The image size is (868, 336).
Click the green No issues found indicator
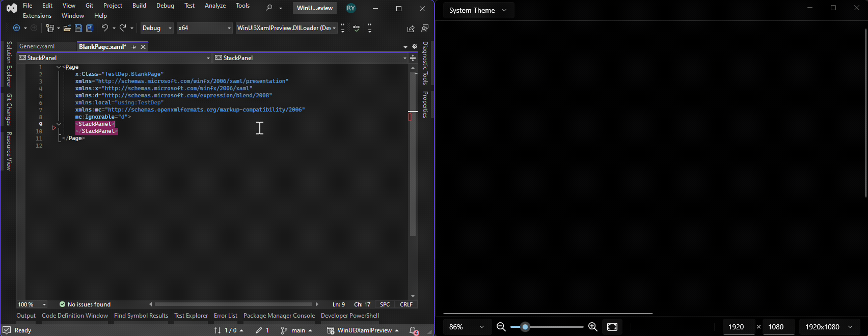tap(85, 304)
